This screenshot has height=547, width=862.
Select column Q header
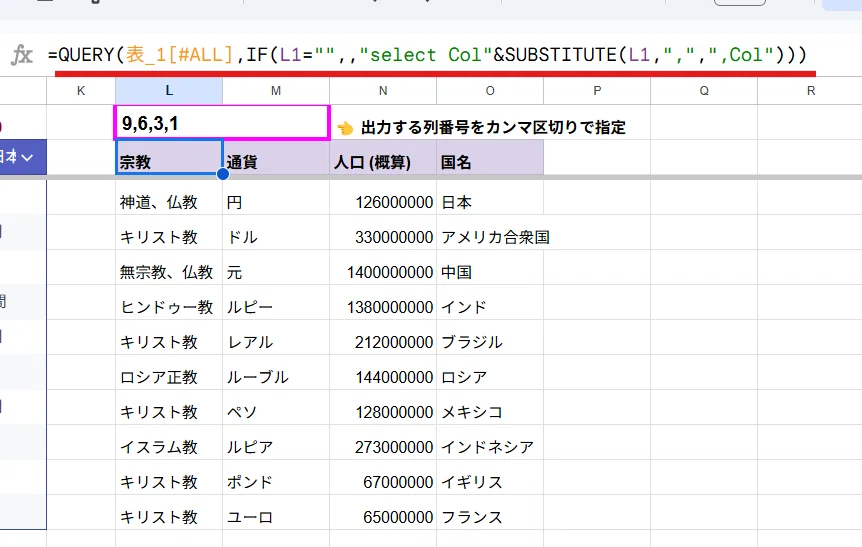tap(704, 91)
